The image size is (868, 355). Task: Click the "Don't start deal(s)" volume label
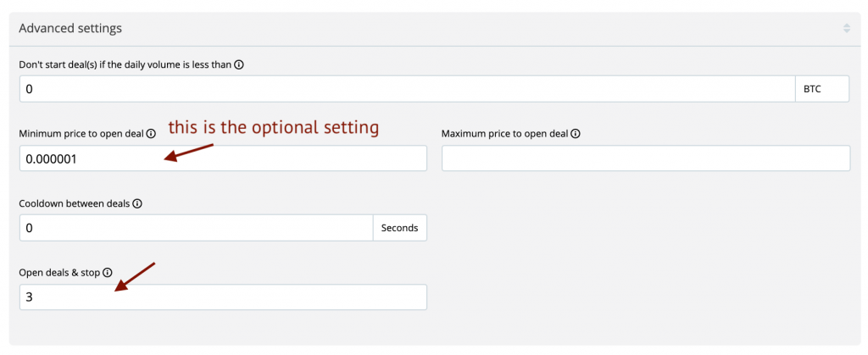pos(125,64)
